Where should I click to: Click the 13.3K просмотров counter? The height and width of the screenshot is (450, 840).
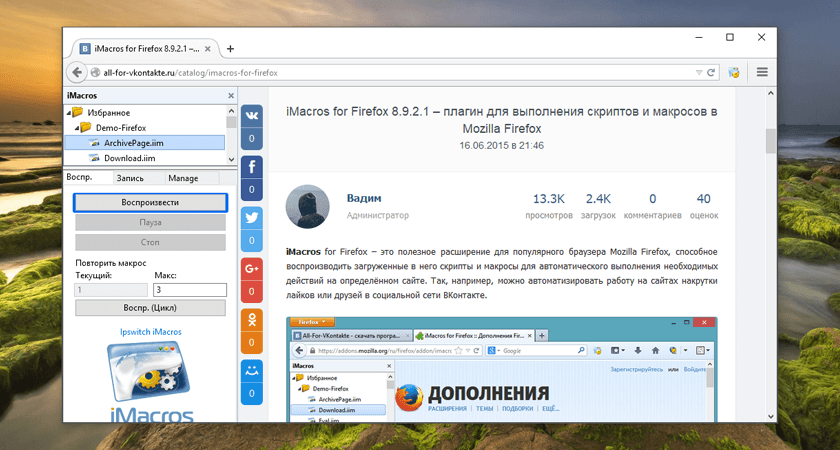point(549,206)
